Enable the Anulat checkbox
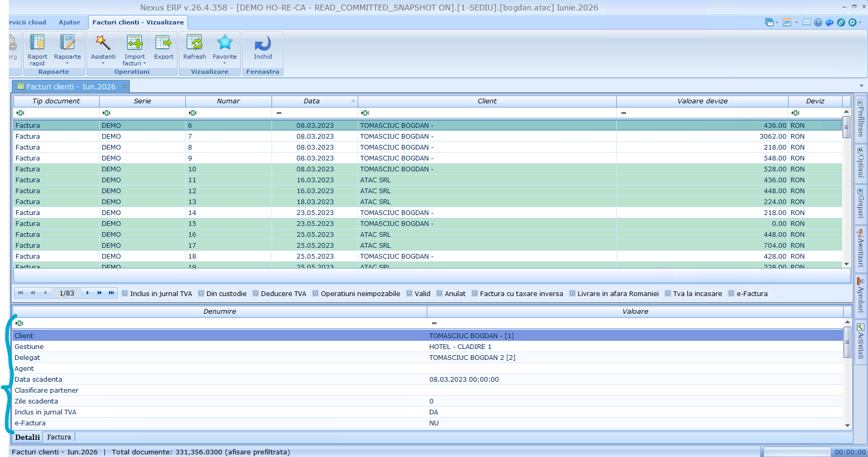The height and width of the screenshot is (457, 868). [440, 293]
